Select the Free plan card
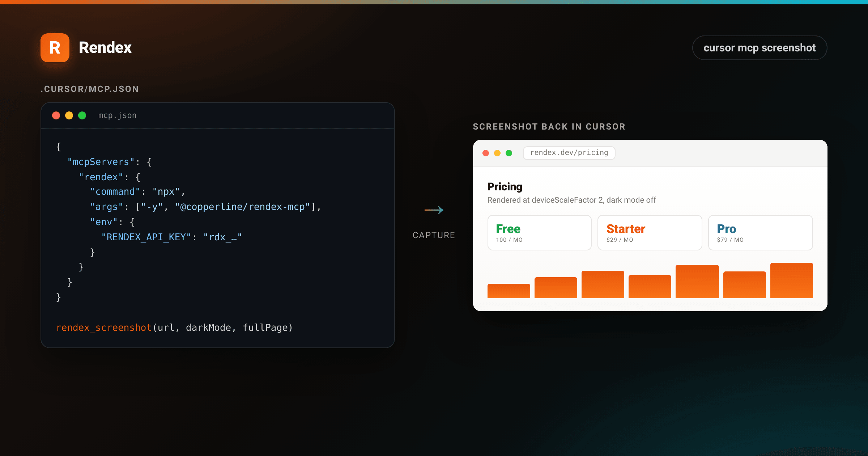 point(539,233)
